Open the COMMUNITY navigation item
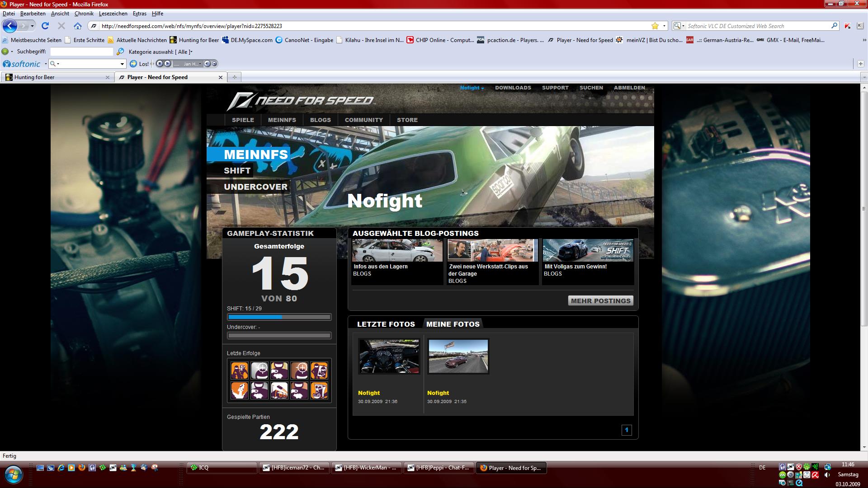 363,120
